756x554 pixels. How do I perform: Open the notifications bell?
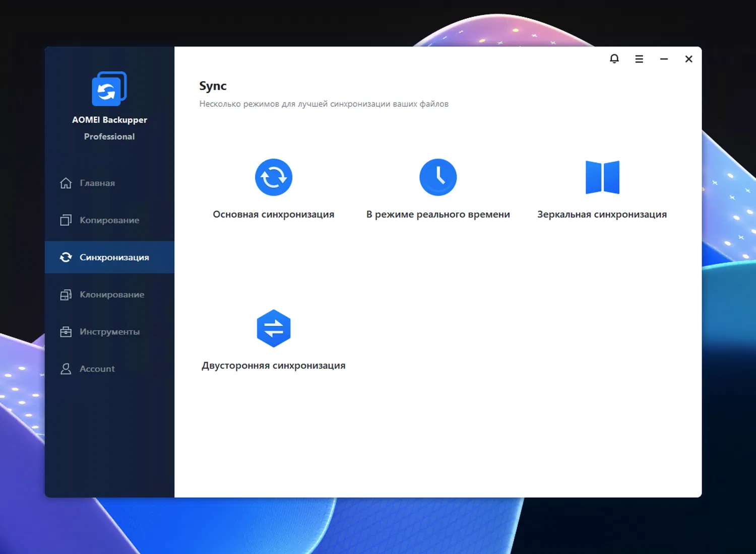coord(614,59)
